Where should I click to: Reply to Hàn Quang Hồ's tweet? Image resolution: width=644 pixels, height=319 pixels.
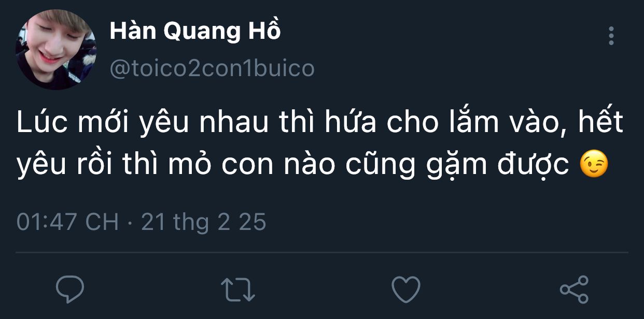[x=69, y=289]
